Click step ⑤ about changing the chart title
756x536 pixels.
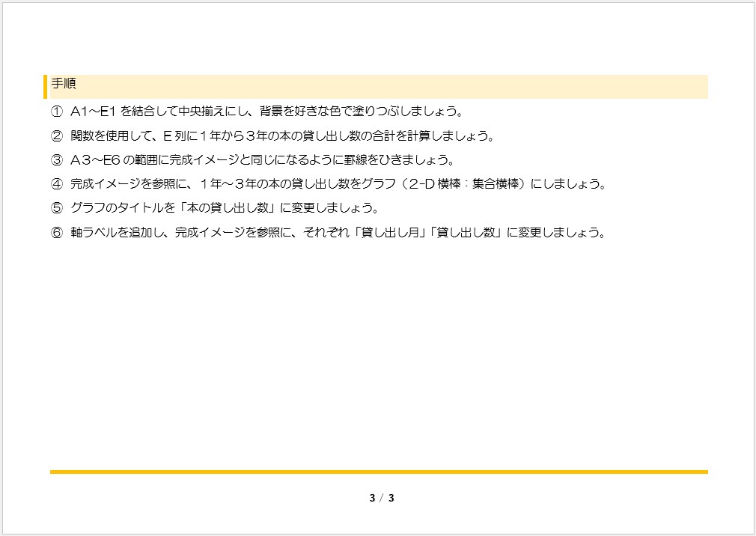pyautogui.click(x=215, y=208)
